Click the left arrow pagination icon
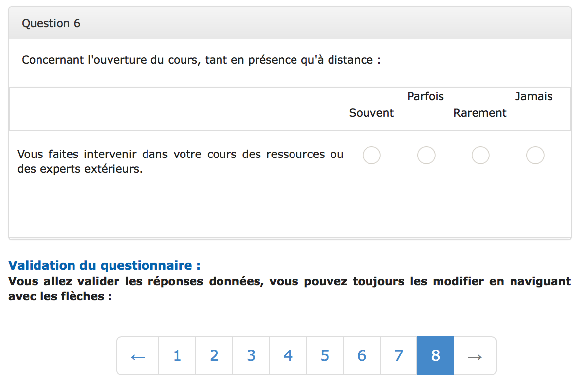Screen dimensions: 588x392 click(138, 355)
